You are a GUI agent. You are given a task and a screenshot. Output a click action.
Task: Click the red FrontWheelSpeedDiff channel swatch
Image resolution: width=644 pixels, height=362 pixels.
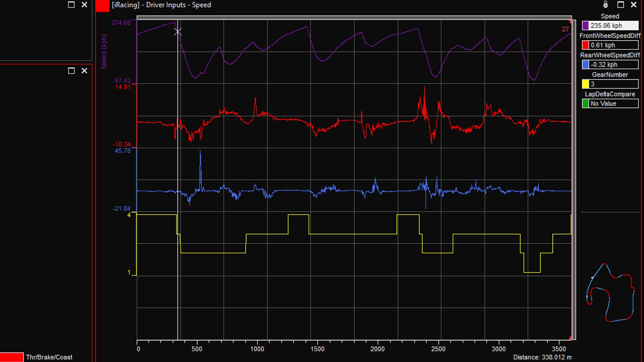[585, 45]
